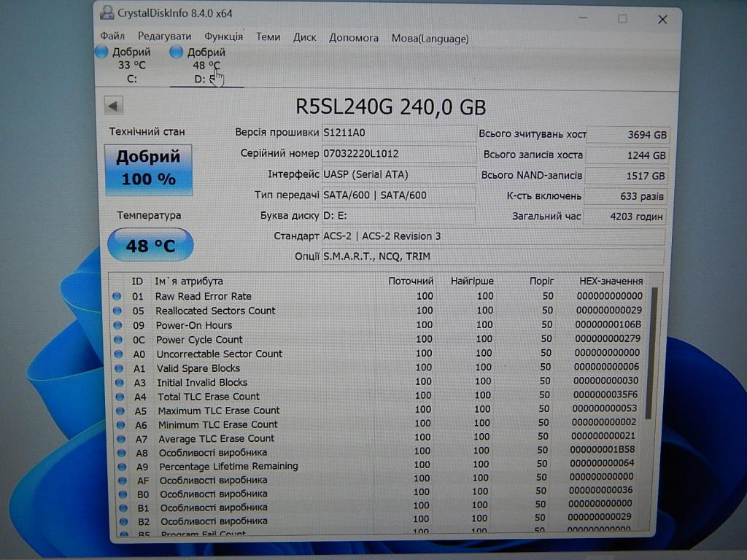Click the NAND writes value 1517 GB
The height and width of the screenshot is (560, 747).
click(x=626, y=176)
